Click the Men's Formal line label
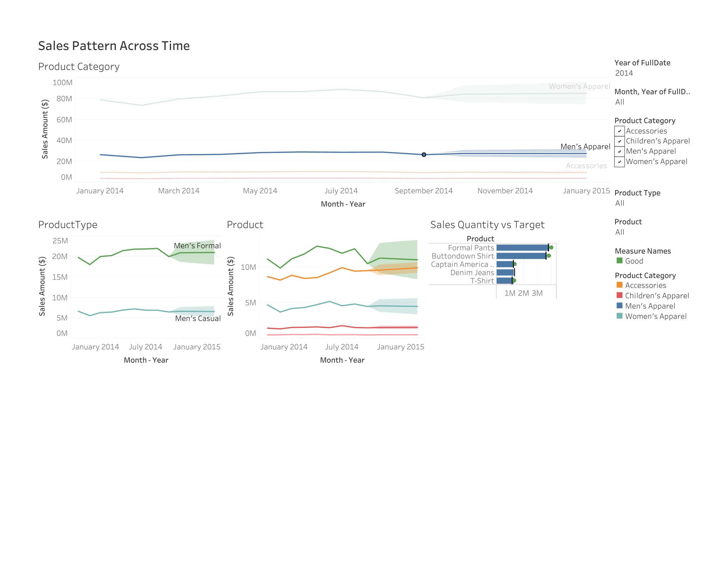Viewport: 728px width, 563px height. point(197,246)
